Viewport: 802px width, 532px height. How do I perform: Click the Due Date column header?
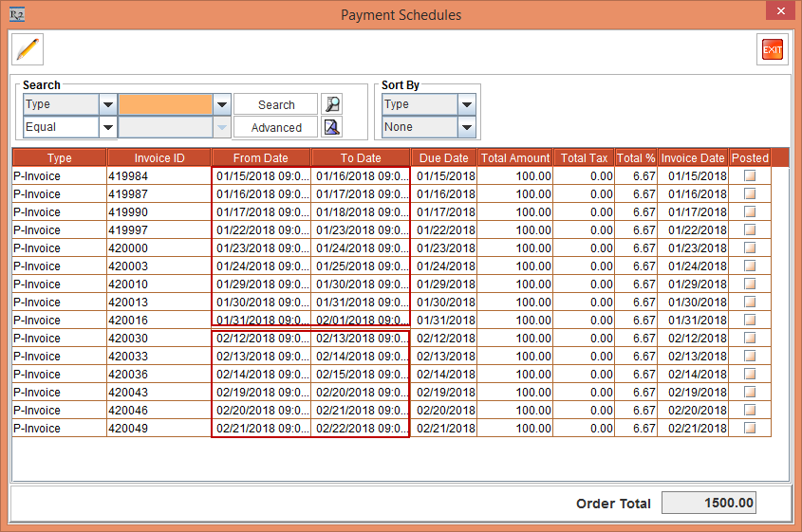(x=443, y=158)
